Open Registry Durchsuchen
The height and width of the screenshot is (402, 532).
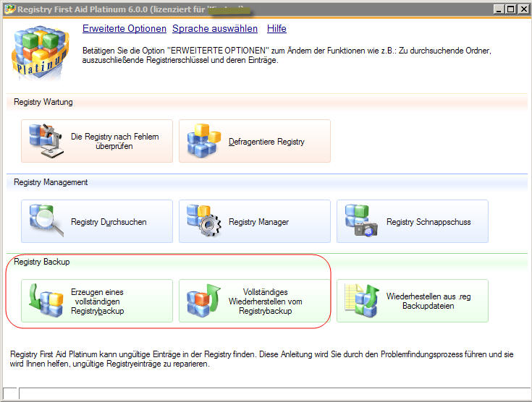tap(97, 221)
